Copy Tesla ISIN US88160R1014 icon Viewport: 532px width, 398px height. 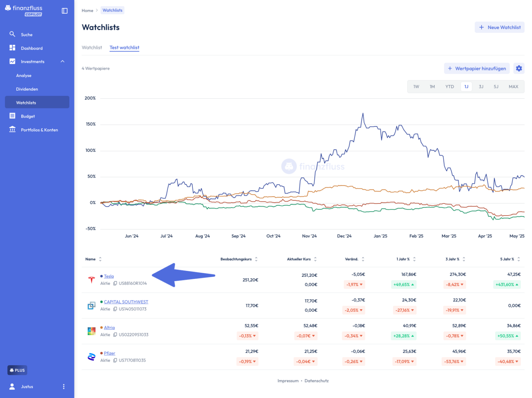tap(115, 283)
